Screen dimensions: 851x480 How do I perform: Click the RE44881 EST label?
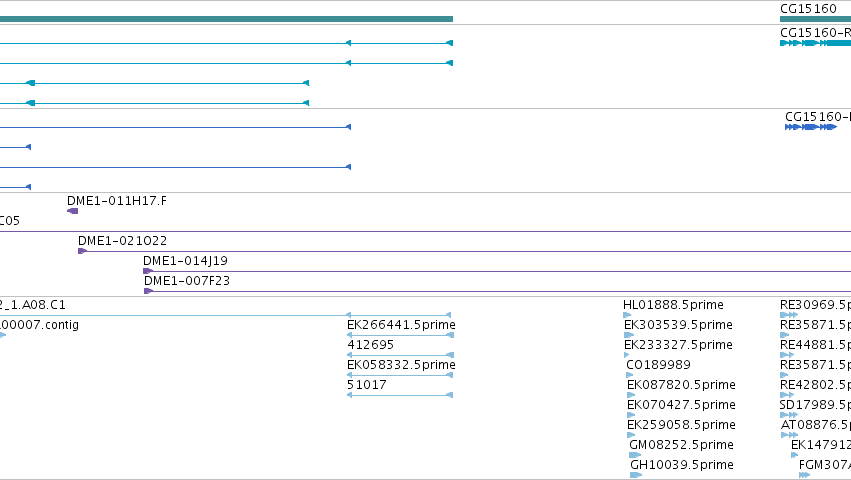[815, 345]
